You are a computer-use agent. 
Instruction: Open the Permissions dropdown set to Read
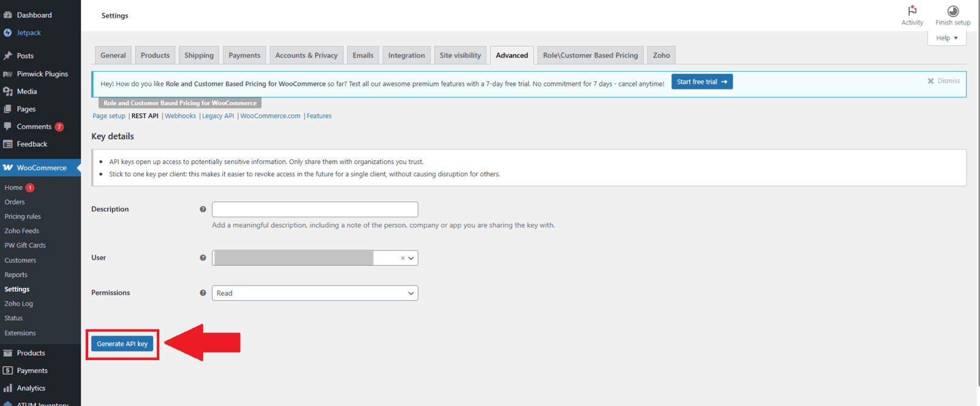[315, 293]
